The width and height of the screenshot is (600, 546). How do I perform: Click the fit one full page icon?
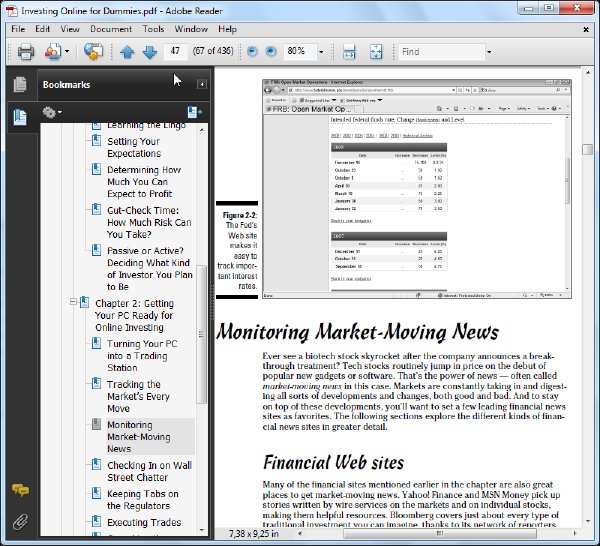point(376,52)
